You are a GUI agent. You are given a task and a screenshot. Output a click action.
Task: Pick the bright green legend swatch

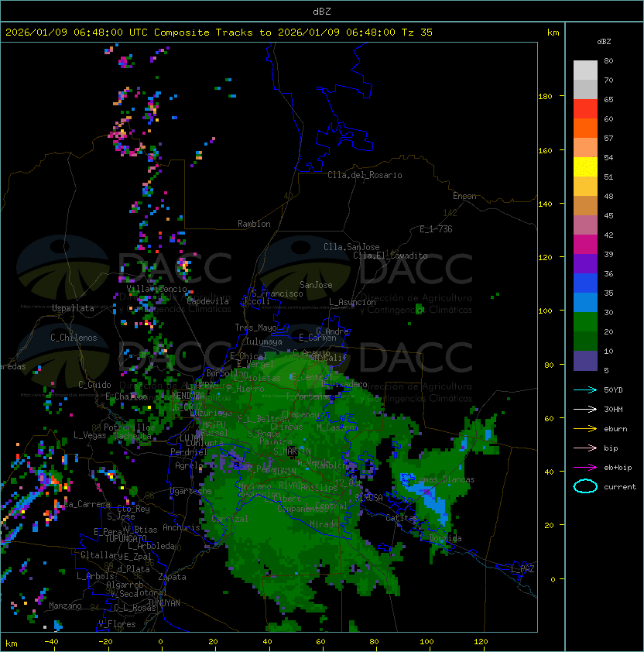point(585,321)
